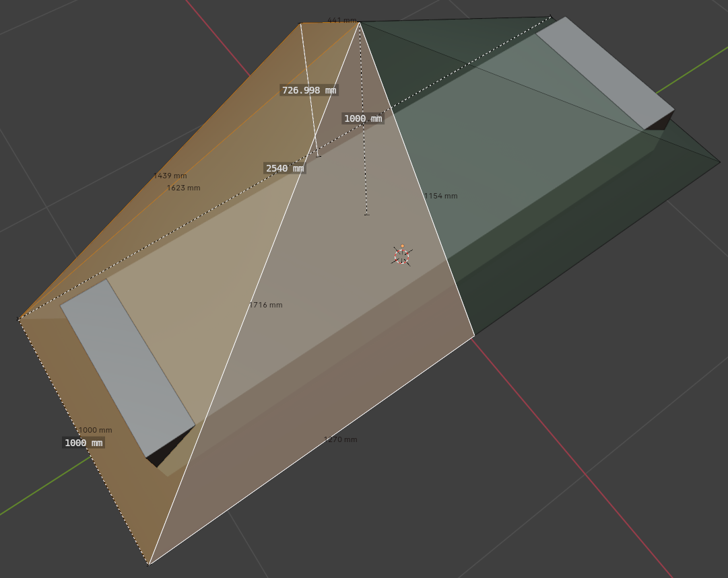Click the 1270 mm edge length label
This screenshot has width=728, height=578.
341,439
